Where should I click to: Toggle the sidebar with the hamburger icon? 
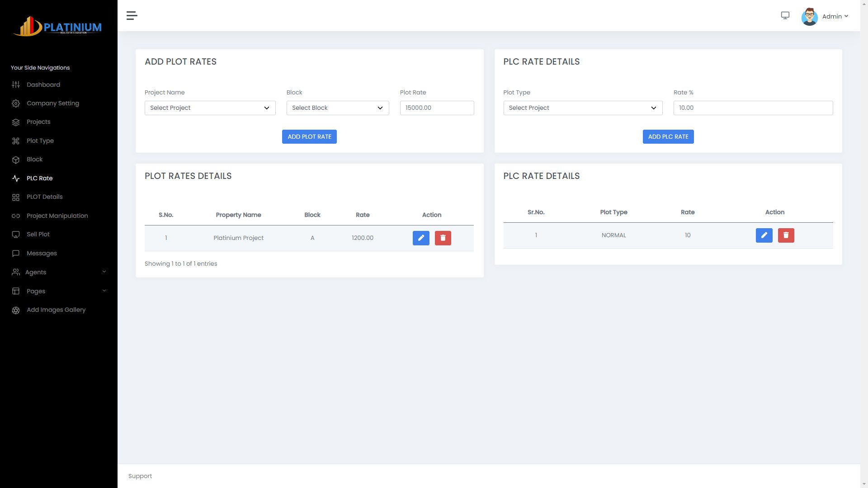coord(132,15)
